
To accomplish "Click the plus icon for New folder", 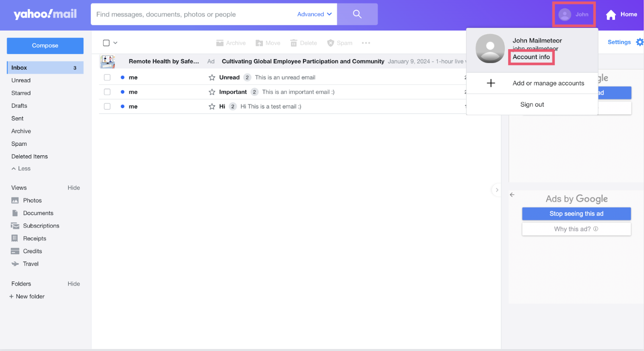I will (11, 296).
